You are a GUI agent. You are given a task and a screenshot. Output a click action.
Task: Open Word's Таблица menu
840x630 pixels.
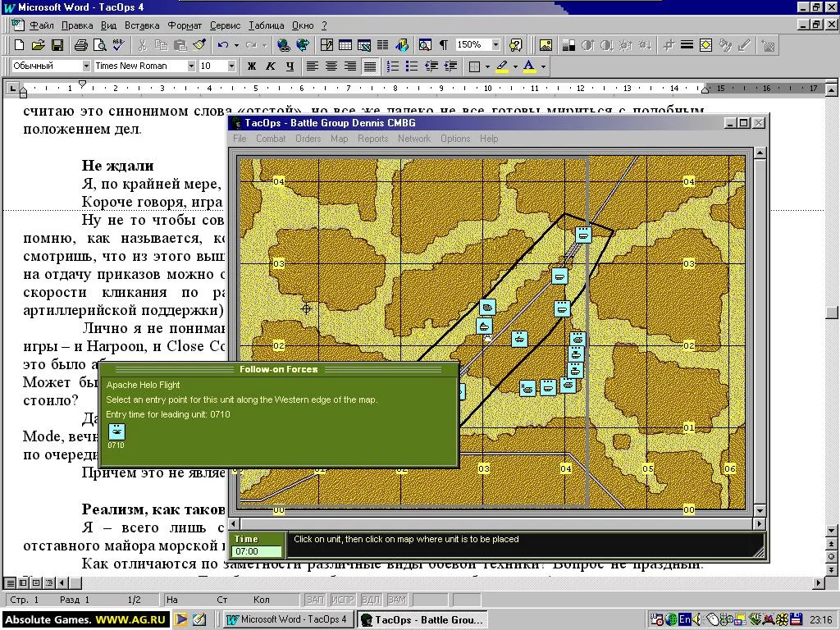pyautogui.click(x=267, y=25)
